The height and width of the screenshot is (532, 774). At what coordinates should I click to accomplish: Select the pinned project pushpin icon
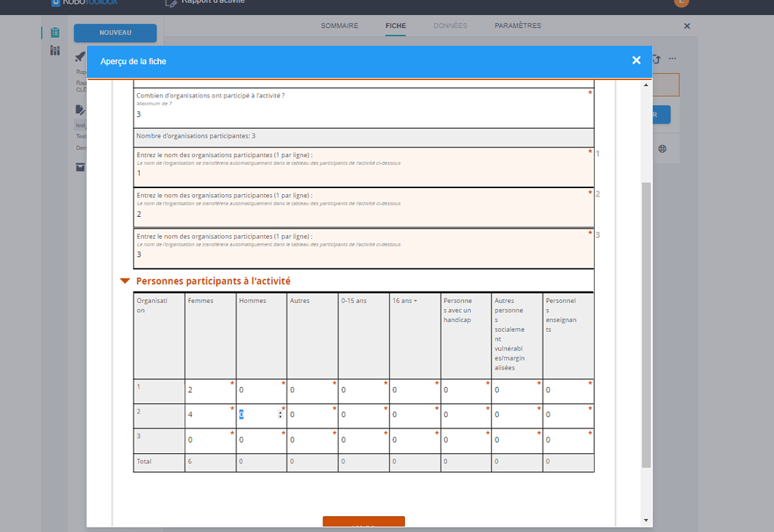[x=79, y=57]
